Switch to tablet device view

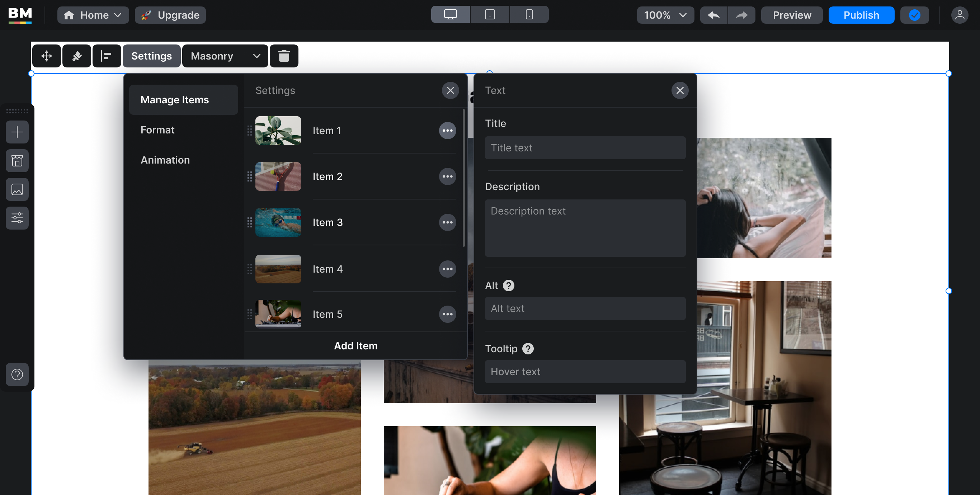[490, 14]
